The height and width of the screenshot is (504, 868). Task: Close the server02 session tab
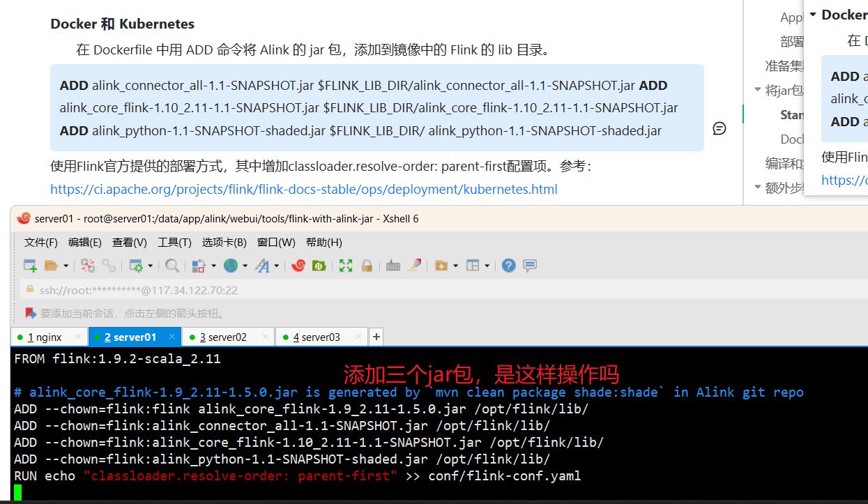(265, 337)
